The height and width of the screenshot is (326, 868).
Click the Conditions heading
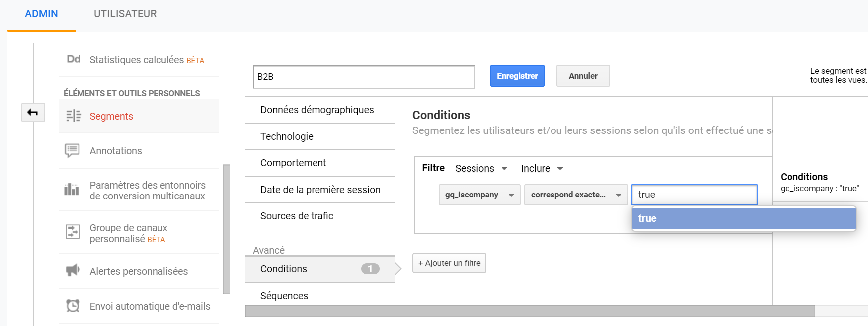(x=441, y=115)
